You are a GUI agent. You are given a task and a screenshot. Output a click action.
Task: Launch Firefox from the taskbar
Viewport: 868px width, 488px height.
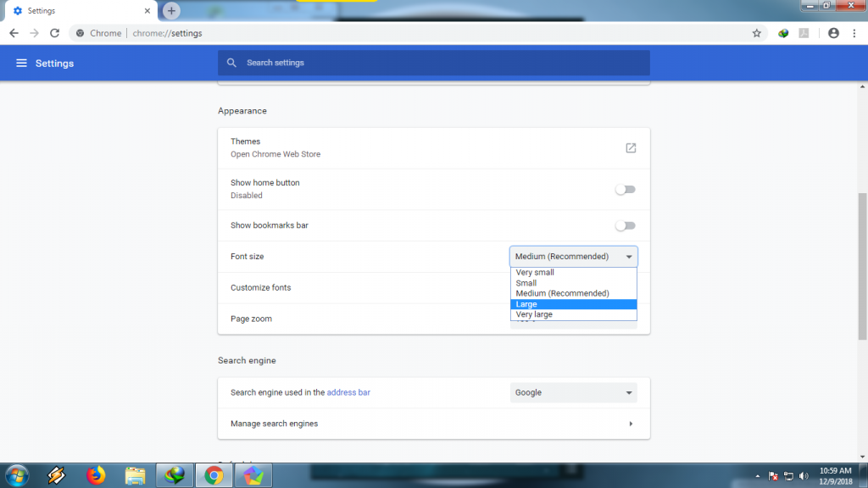pos(96,475)
